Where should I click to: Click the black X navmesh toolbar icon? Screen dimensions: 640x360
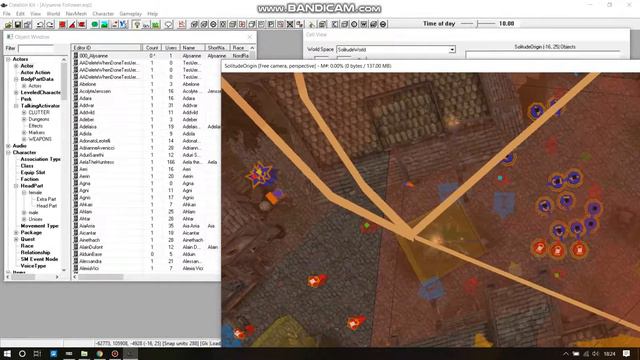pyautogui.click(x=290, y=24)
